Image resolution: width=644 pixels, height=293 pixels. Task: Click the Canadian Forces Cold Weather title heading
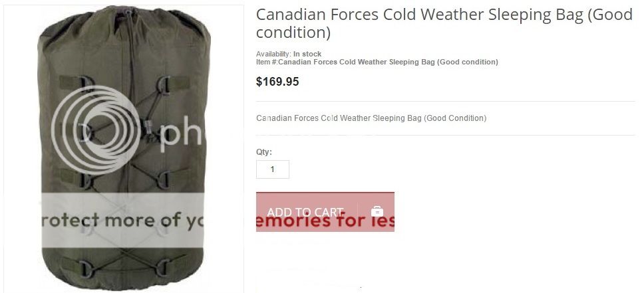point(444,23)
